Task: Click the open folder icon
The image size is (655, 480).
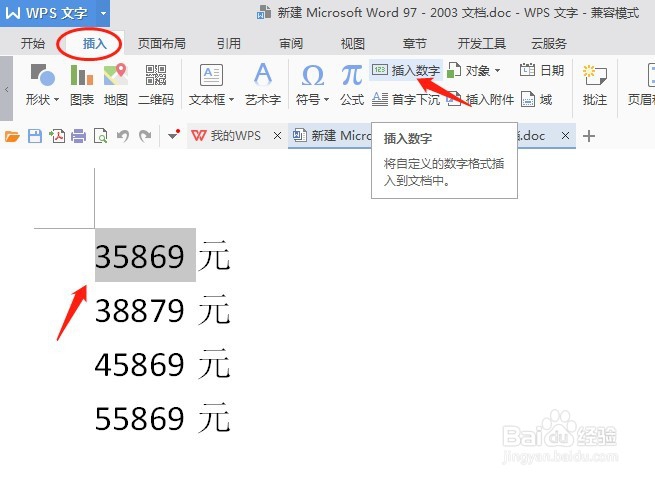Action: click(12, 136)
